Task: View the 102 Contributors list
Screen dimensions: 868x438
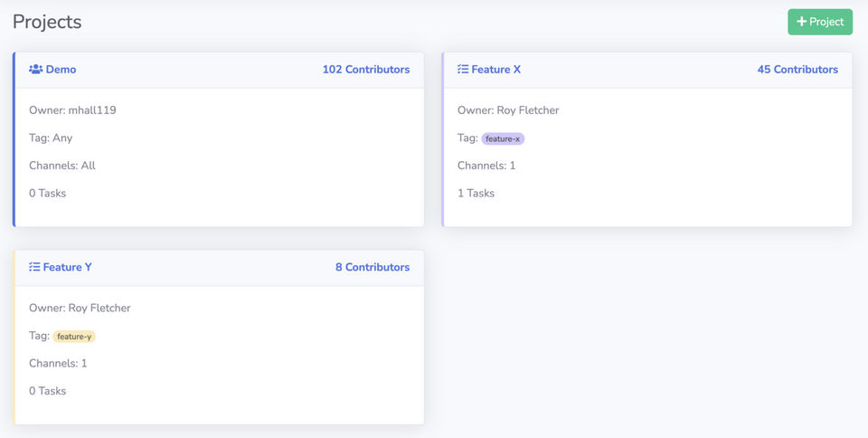Action: [x=365, y=70]
